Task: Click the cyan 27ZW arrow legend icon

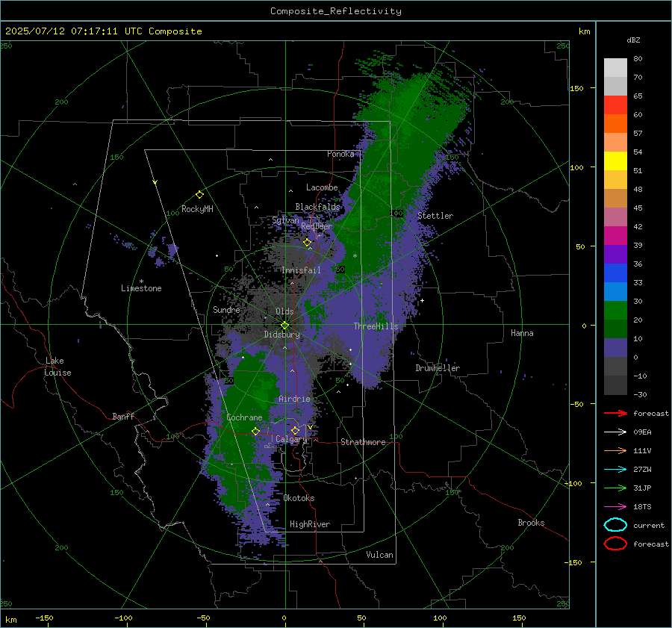Action: [x=615, y=470]
